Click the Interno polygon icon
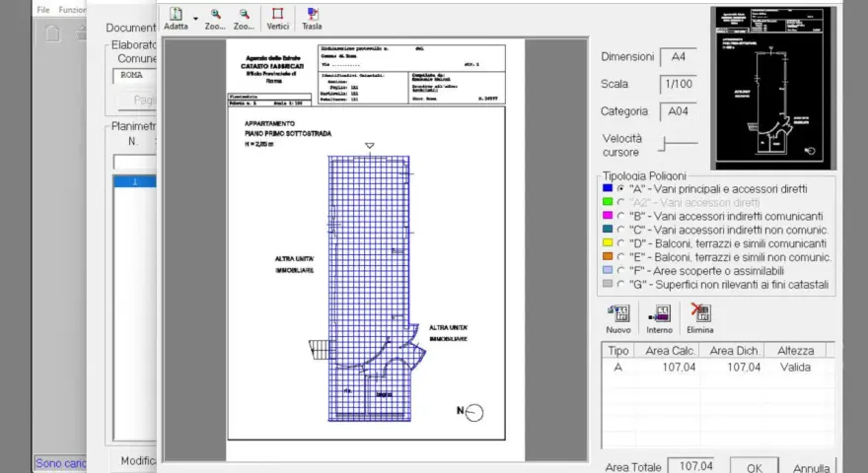Viewport: 868px width, 473px height. (x=659, y=313)
